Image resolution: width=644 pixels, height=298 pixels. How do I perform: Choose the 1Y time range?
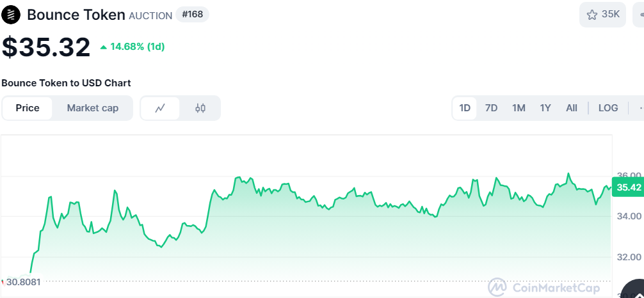[545, 108]
